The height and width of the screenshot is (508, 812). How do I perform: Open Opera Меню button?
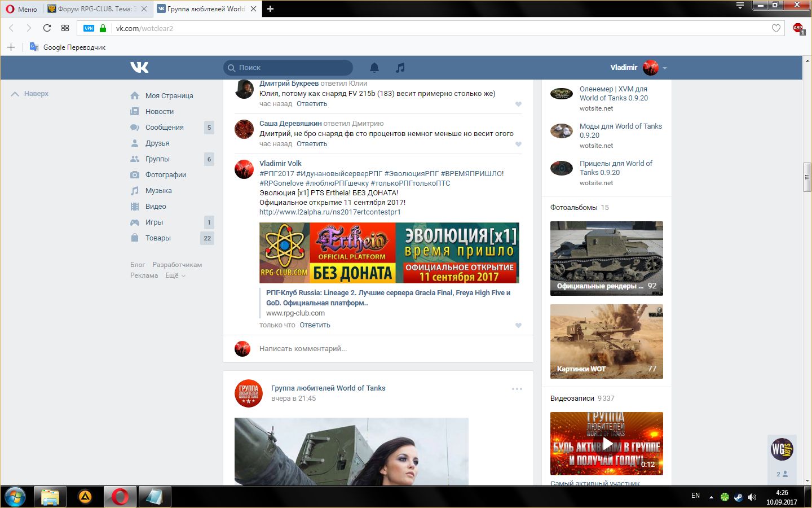click(x=21, y=8)
